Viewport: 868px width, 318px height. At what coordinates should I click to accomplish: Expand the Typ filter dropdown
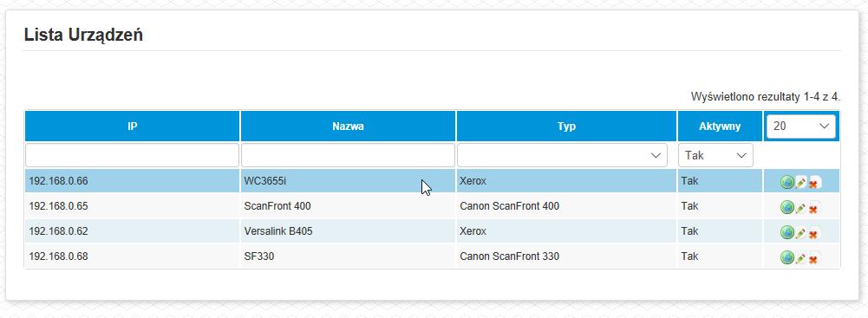(x=562, y=155)
